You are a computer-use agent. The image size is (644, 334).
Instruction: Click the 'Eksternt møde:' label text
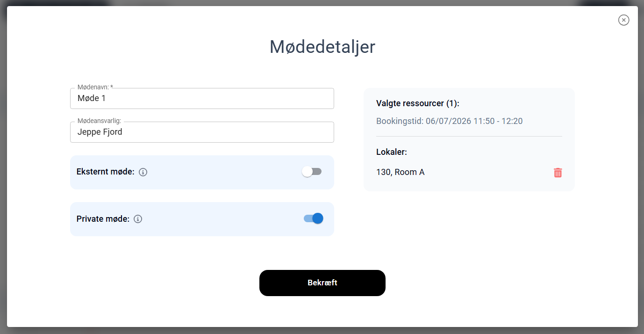click(x=105, y=172)
